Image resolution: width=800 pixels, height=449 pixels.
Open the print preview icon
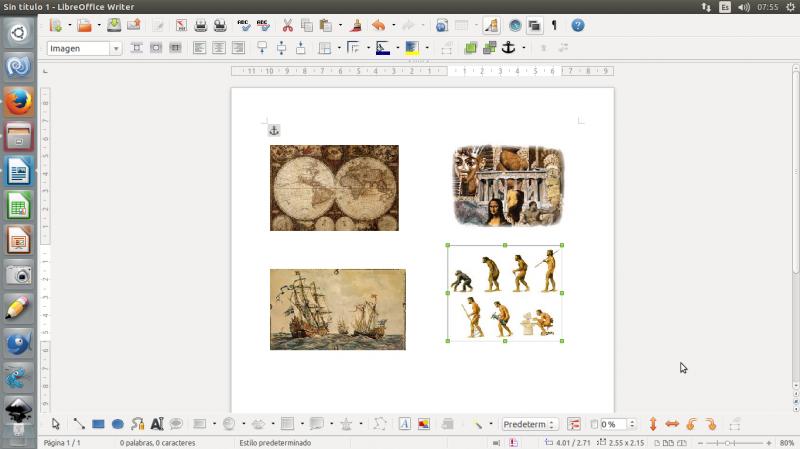[x=220, y=26]
